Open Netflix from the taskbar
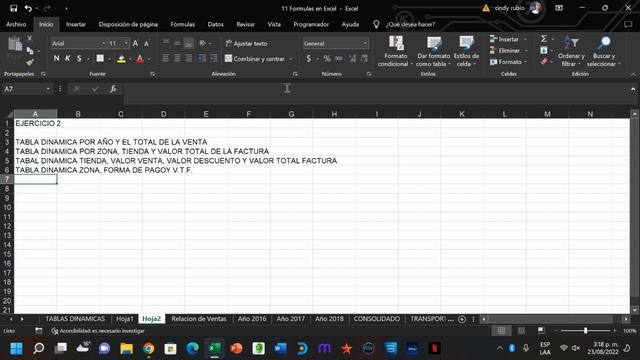Screen dimensions: 640x360 (434, 348)
